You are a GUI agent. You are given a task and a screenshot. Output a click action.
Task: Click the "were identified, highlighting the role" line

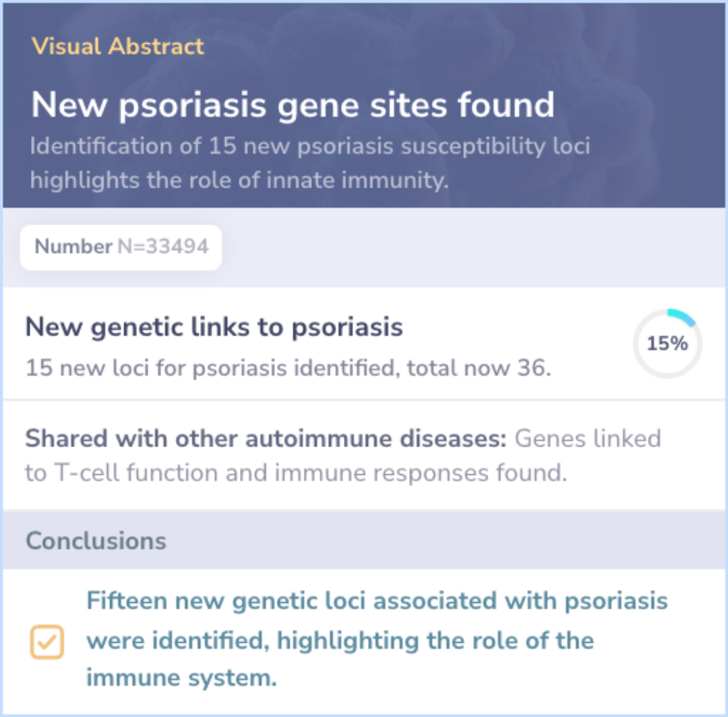tap(340, 639)
